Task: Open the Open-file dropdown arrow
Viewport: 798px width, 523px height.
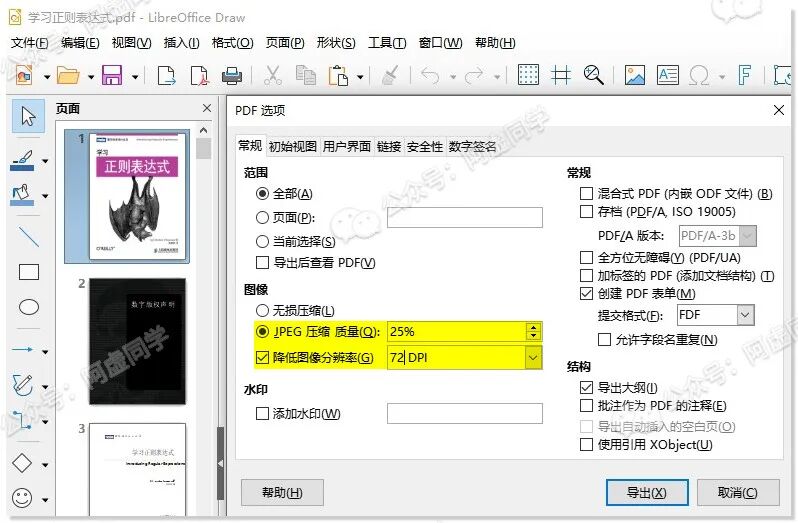Action: pyautogui.click(x=91, y=77)
